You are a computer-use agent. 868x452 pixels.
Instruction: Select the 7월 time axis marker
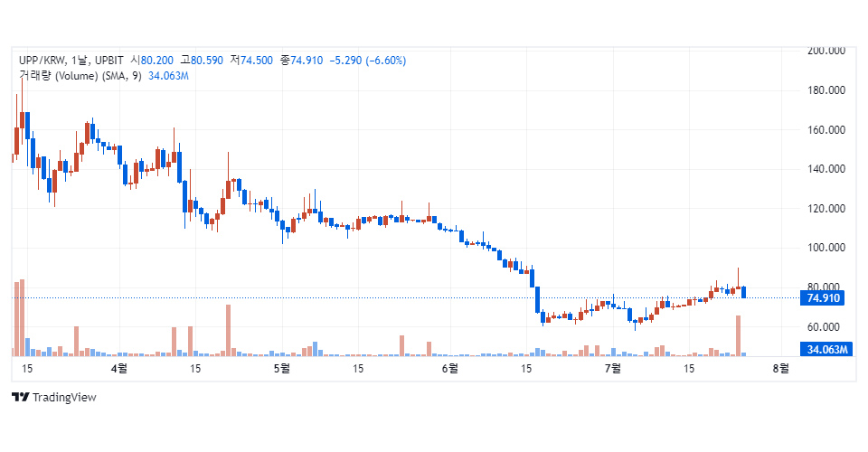point(612,369)
